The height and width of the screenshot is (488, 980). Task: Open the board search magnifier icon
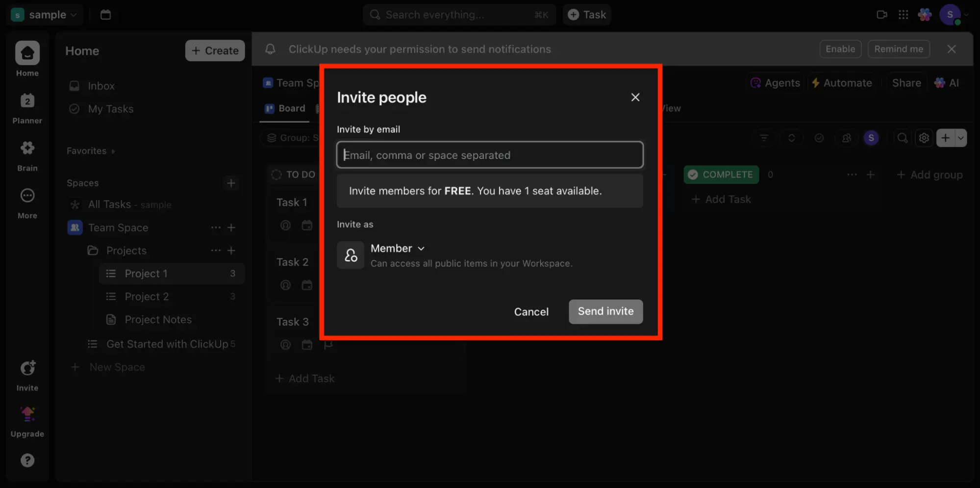902,138
